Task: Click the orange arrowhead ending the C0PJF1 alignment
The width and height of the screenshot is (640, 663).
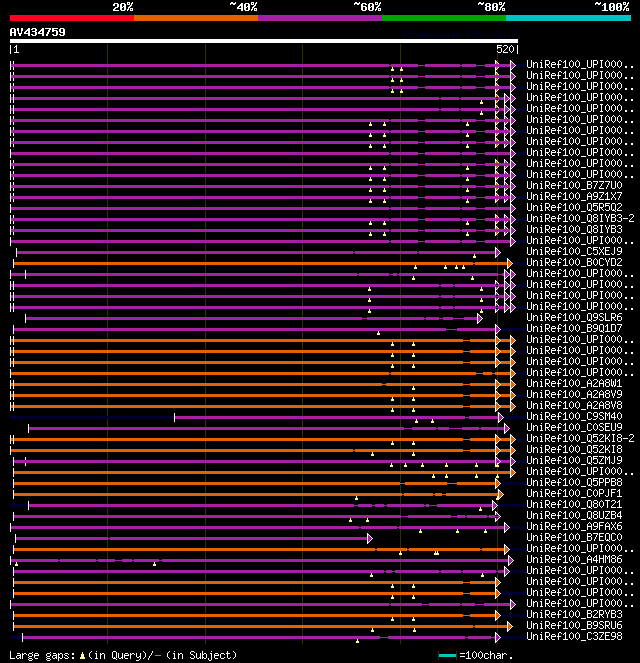Action: [x=501, y=494]
